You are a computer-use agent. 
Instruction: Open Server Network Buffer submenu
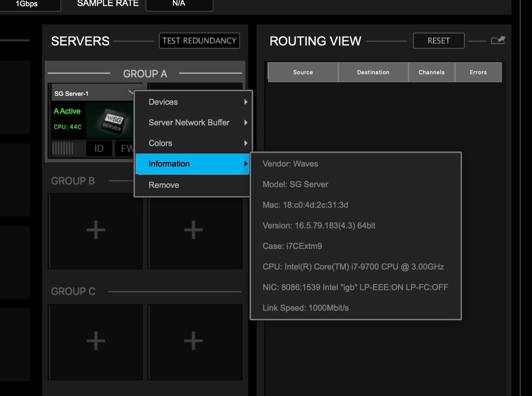click(193, 123)
